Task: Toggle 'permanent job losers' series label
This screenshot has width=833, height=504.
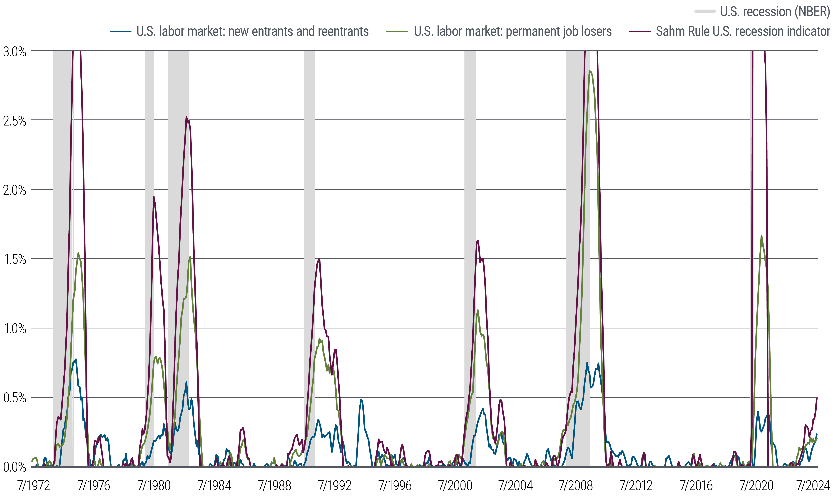Action: (x=512, y=31)
